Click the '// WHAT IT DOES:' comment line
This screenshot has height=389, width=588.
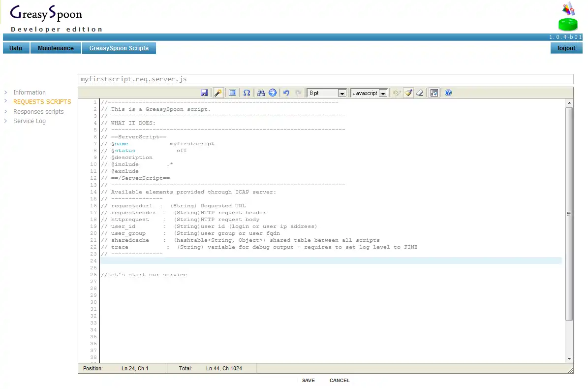[128, 123]
